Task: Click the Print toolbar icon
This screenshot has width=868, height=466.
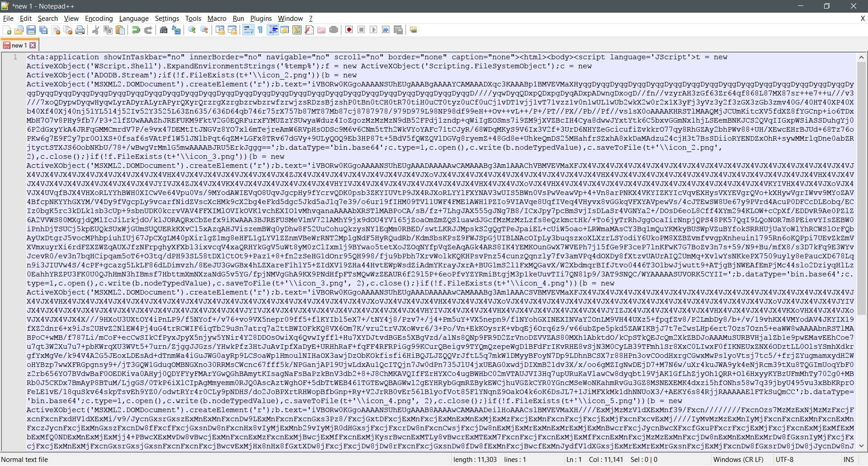Action: point(80,30)
